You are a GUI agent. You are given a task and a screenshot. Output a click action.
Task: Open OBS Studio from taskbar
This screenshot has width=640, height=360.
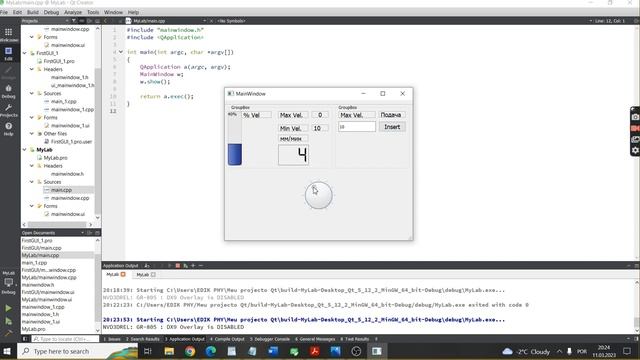click(x=356, y=351)
